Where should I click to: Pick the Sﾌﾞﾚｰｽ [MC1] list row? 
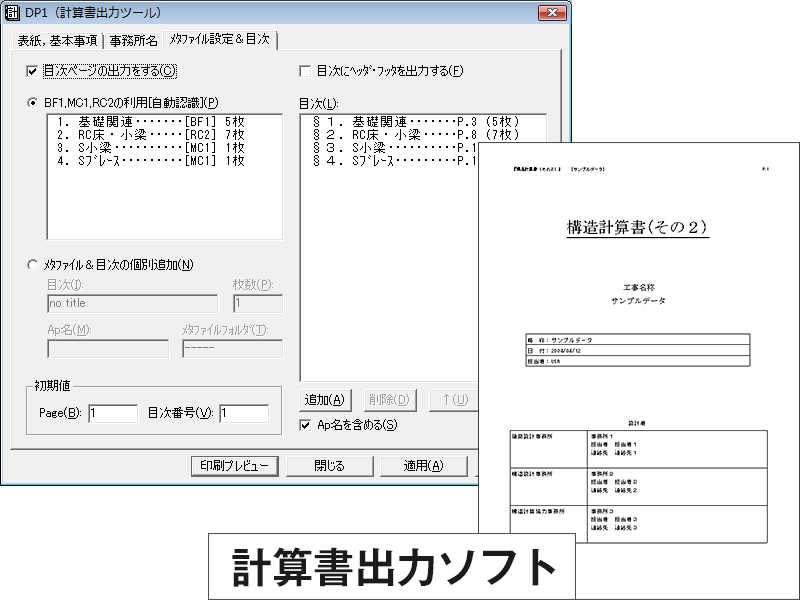pyautogui.click(x=150, y=160)
